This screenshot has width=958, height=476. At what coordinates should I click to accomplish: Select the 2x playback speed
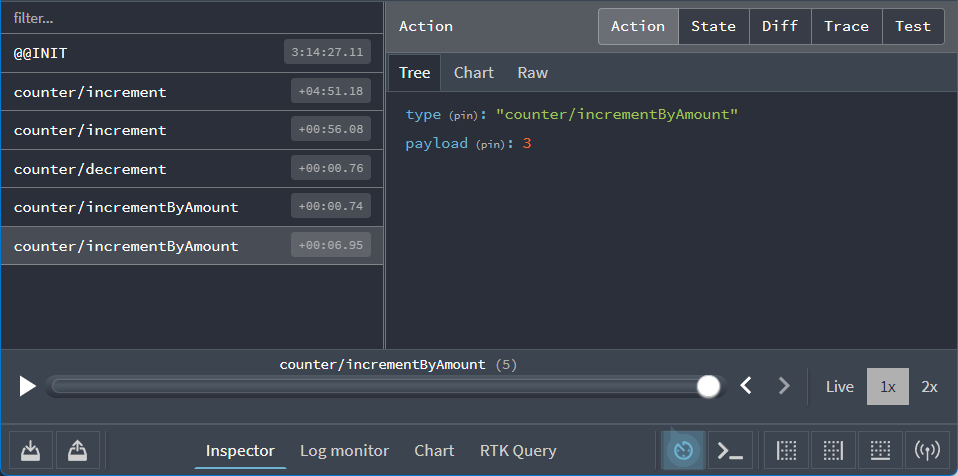click(x=929, y=386)
